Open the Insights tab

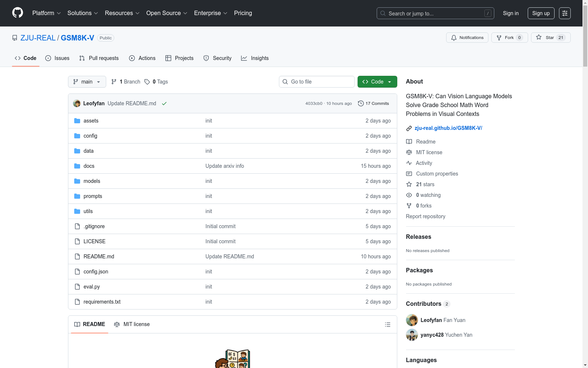coord(255,58)
